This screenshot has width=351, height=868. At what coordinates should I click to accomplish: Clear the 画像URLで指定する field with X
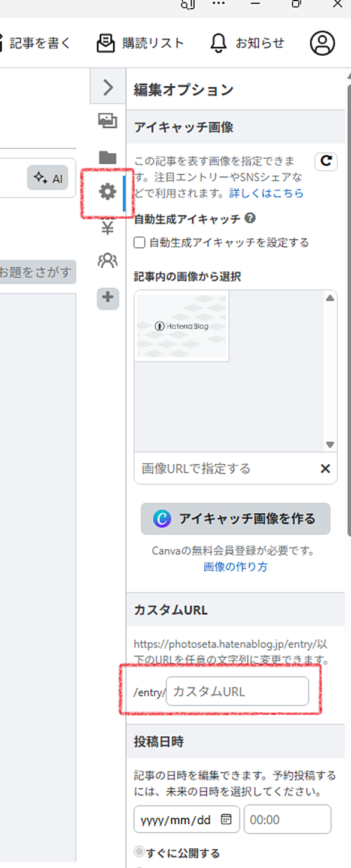click(x=325, y=468)
